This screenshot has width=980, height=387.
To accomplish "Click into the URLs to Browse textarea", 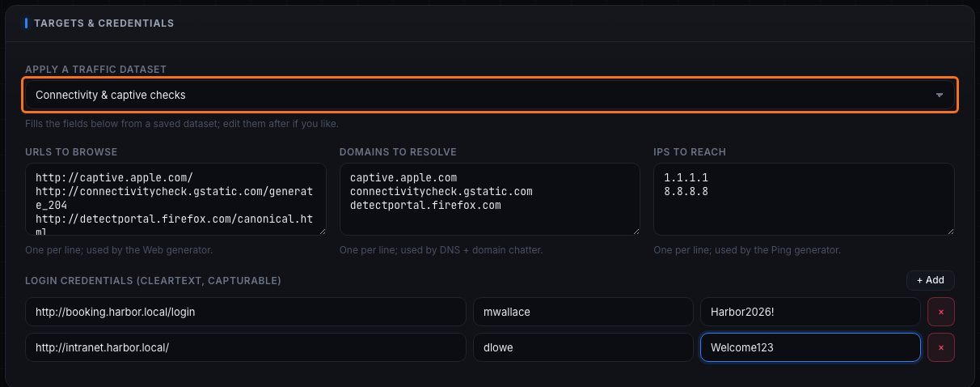I will pos(175,199).
